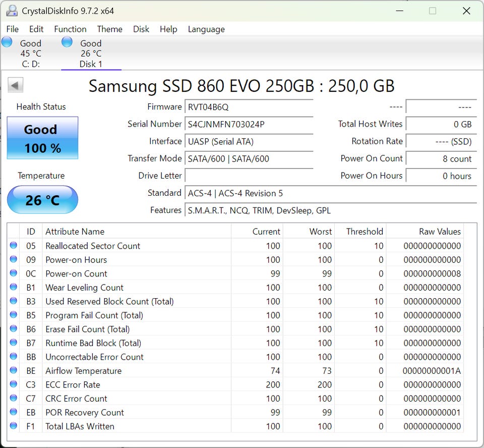Open the Theme menu
The width and height of the screenshot is (484, 448).
[109, 29]
